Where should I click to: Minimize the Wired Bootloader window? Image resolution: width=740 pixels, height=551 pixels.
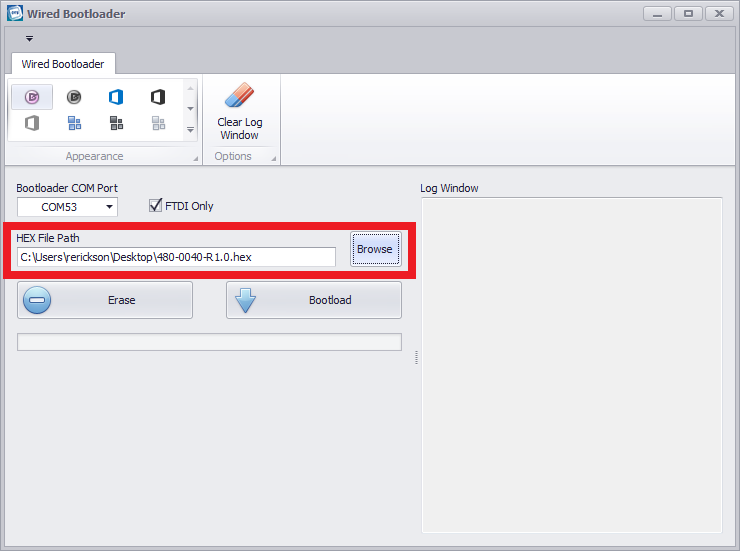[657, 14]
